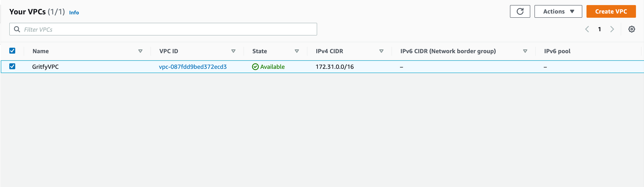The image size is (644, 187).
Task: Go to previous page arrow
Action: [587, 29]
